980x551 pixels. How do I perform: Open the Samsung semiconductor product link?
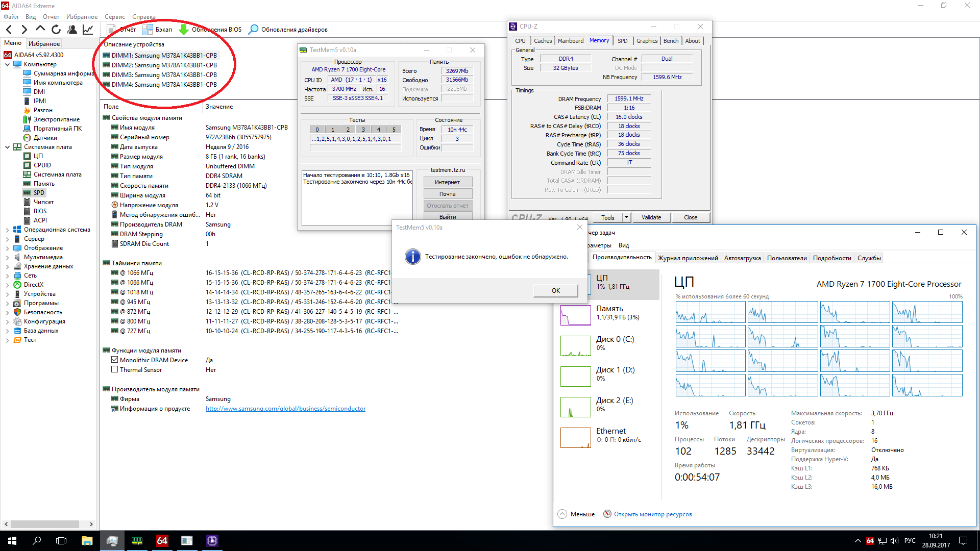click(285, 409)
